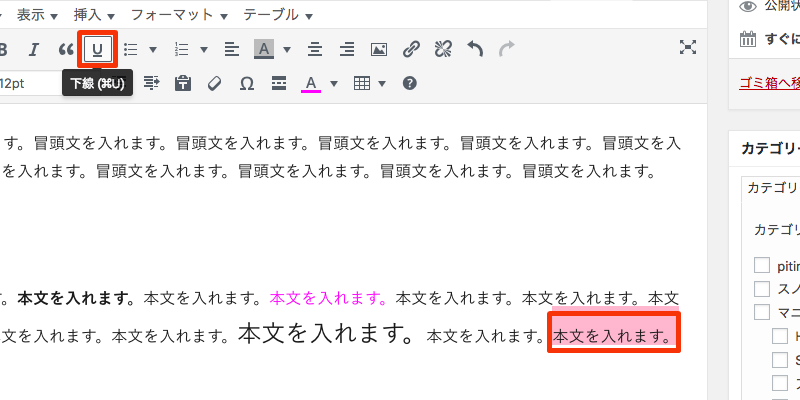
Task: Open background color picker dropdown
Action: (287, 49)
